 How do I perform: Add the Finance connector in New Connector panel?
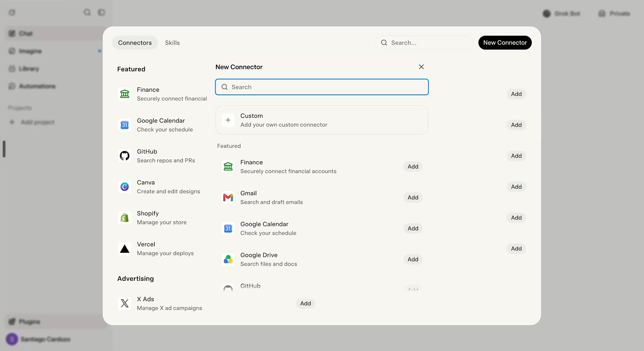413,167
